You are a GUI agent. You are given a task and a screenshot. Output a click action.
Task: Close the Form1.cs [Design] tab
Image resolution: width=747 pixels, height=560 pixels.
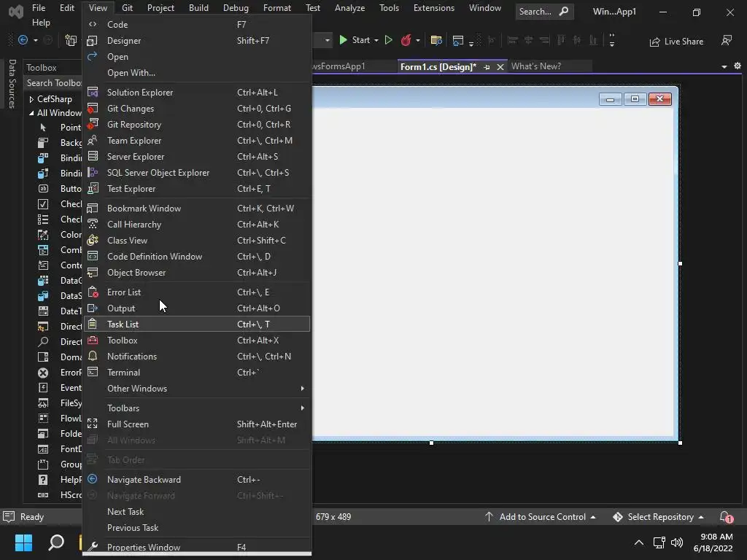[500, 67]
